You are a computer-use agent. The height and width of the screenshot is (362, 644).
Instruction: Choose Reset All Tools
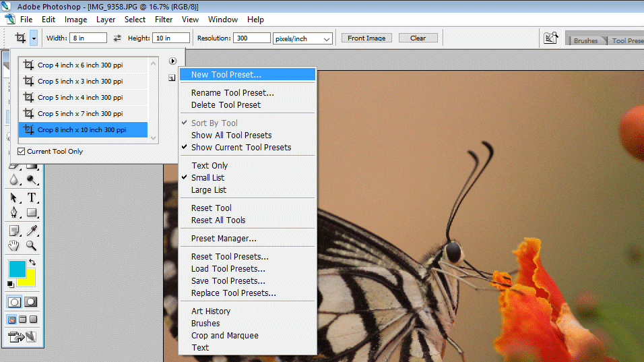pyautogui.click(x=248, y=220)
